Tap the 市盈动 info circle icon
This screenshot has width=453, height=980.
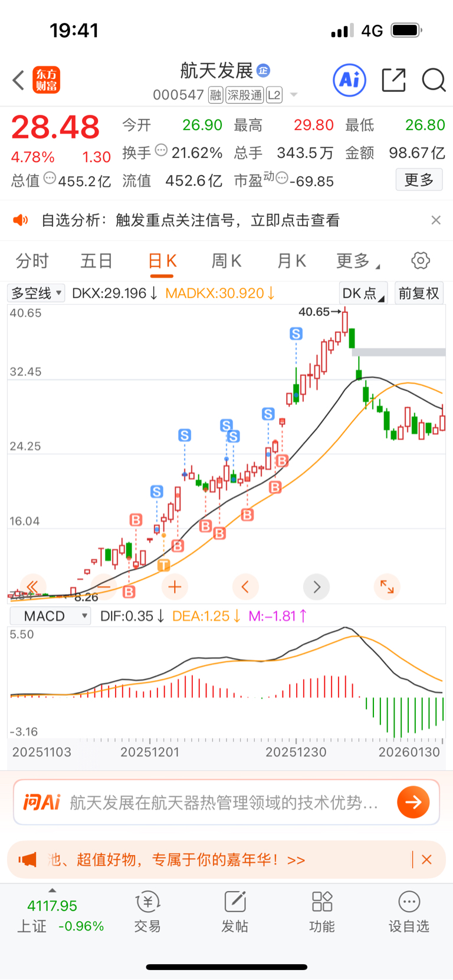(x=282, y=177)
